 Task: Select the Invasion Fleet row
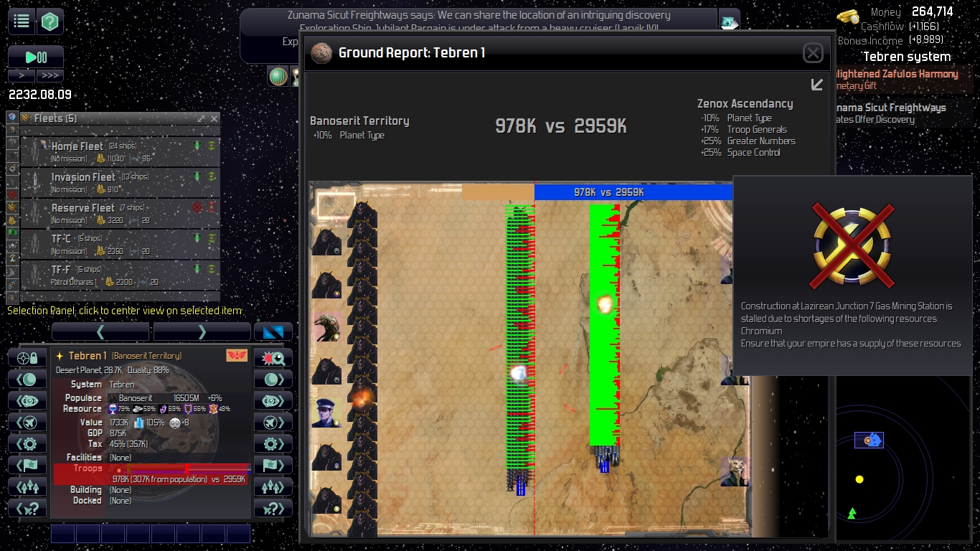(x=120, y=182)
